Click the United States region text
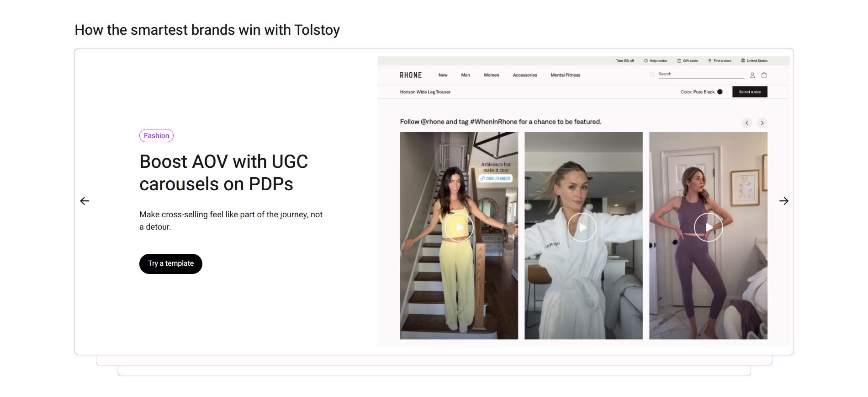Viewport: 868px width, 397px height. pos(757,61)
